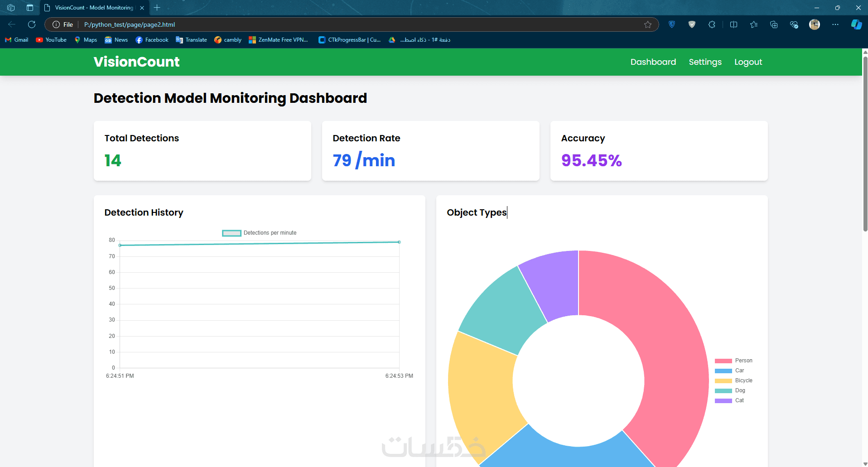Click the Logout link
Image resolution: width=868 pixels, height=467 pixels.
click(x=748, y=62)
